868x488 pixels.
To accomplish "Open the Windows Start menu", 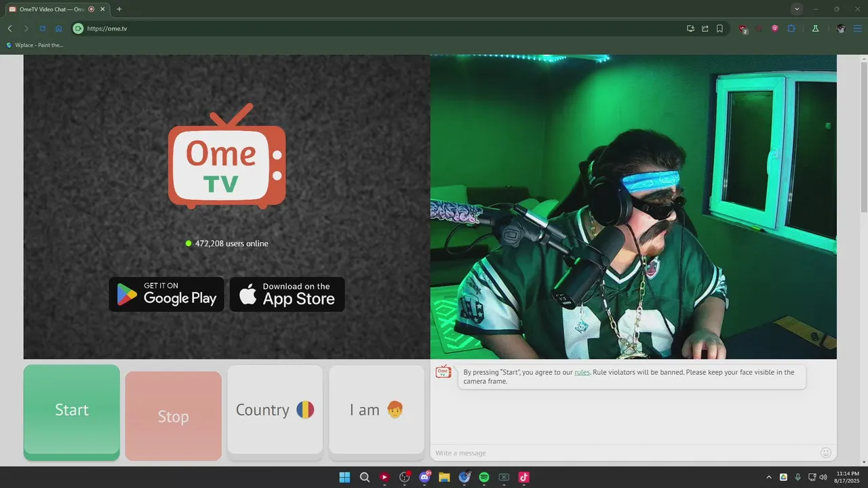I will pyautogui.click(x=344, y=477).
